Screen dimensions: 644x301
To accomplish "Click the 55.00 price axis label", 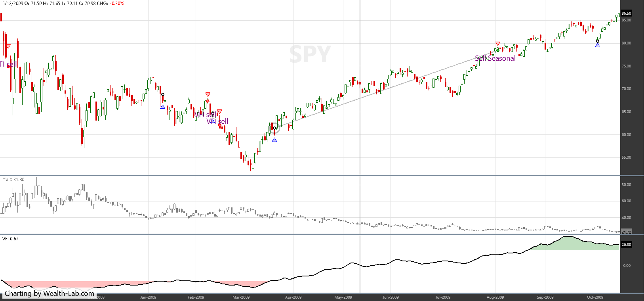I will click(626, 157).
